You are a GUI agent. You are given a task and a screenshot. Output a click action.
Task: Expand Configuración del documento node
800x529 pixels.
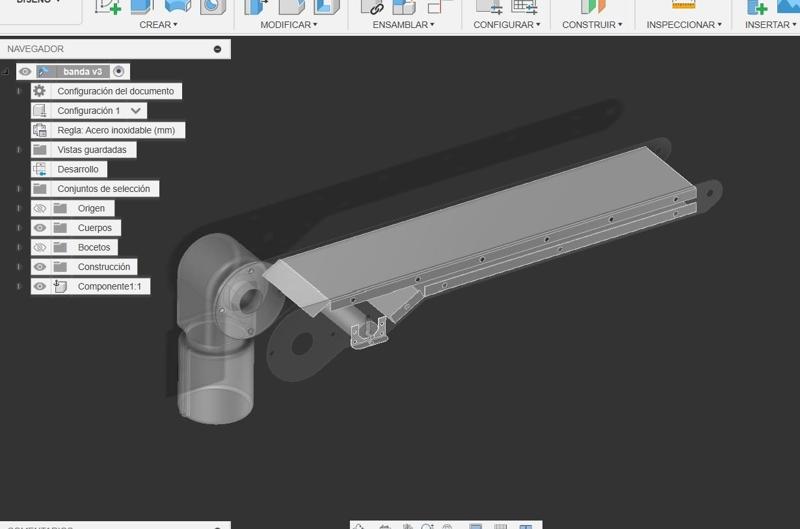point(19,91)
